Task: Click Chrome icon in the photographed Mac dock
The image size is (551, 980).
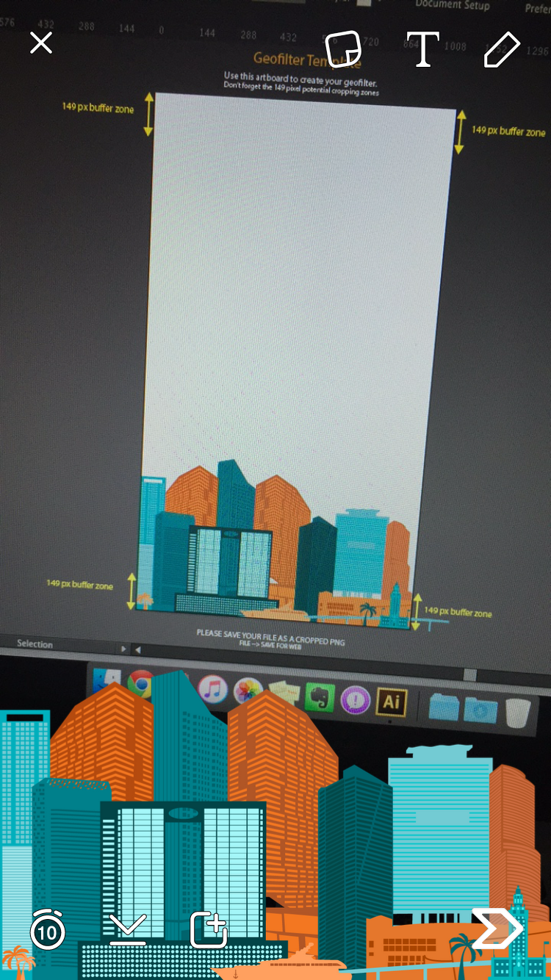Action: [141, 683]
